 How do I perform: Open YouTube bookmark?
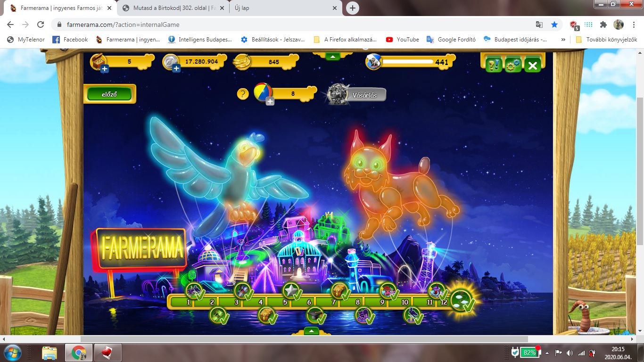pos(402,40)
